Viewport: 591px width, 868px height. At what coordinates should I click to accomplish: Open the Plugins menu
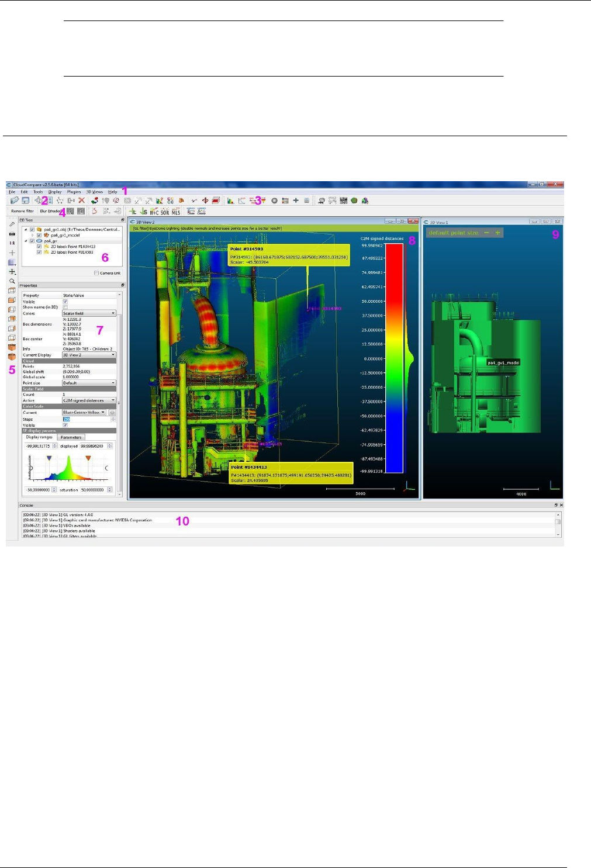tap(74, 192)
